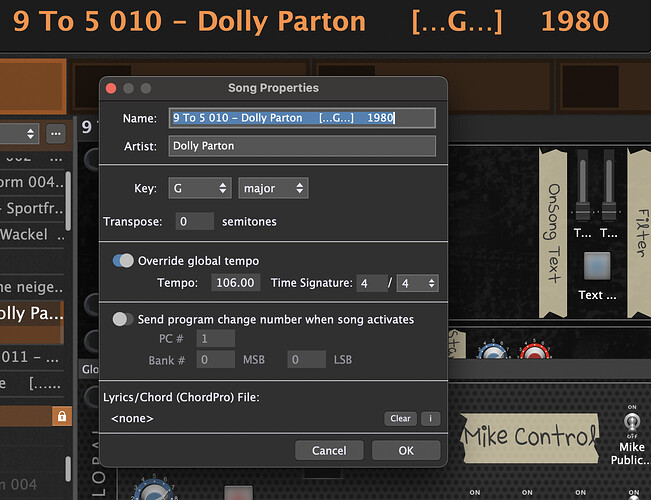
Task: Click the OnSong Text tape label
Action: 553,220
